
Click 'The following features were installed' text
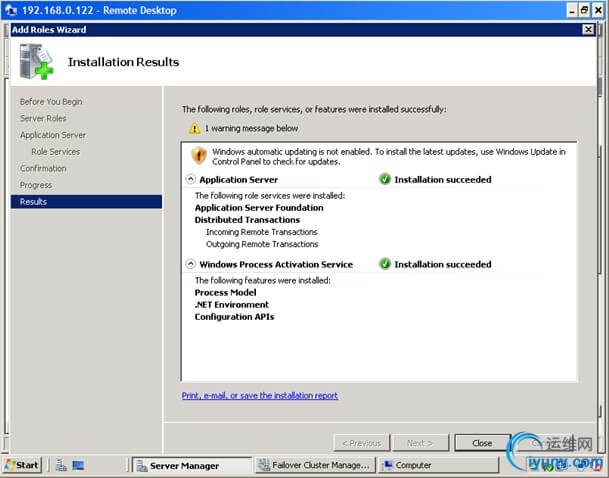(x=263, y=280)
